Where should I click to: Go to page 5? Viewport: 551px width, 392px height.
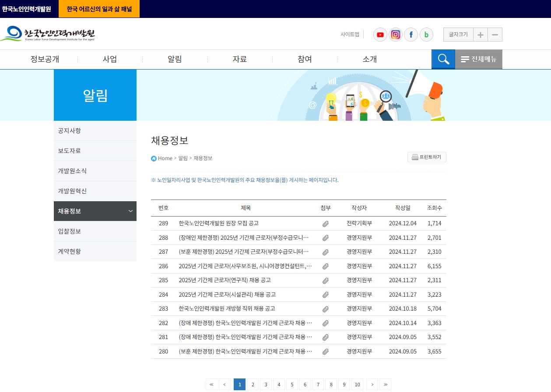(292, 385)
